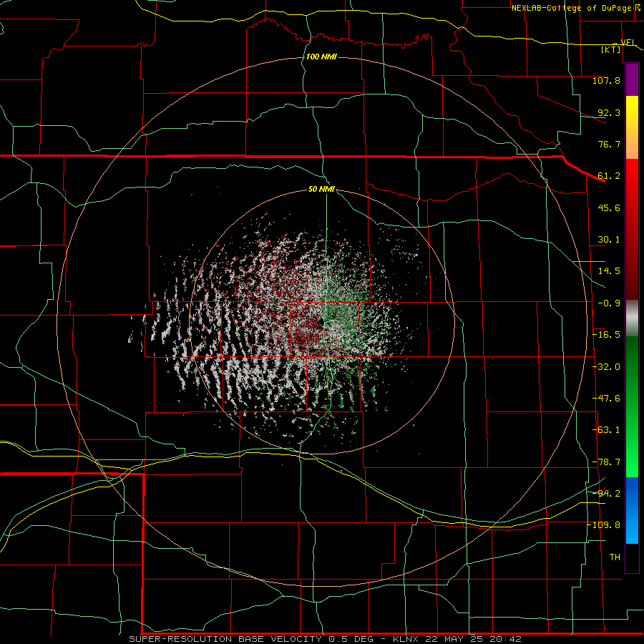Click the 100 NMI range ring label
The height and width of the screenshot is (644, 644).
tap(321, 57)
